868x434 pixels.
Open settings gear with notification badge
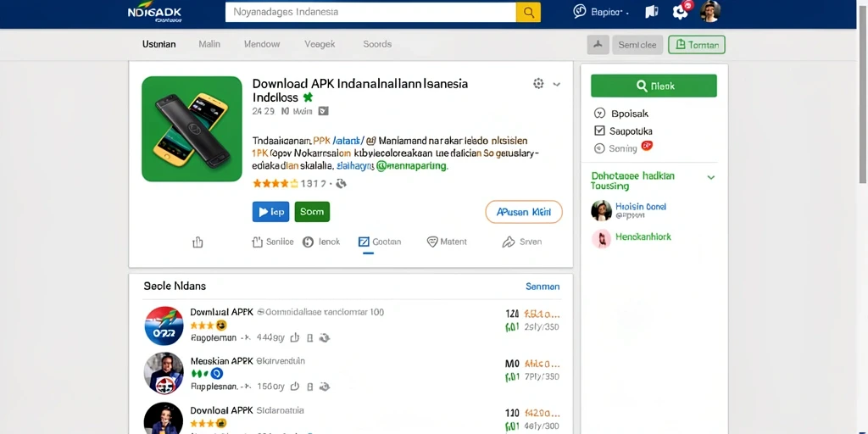coord(681,11)
